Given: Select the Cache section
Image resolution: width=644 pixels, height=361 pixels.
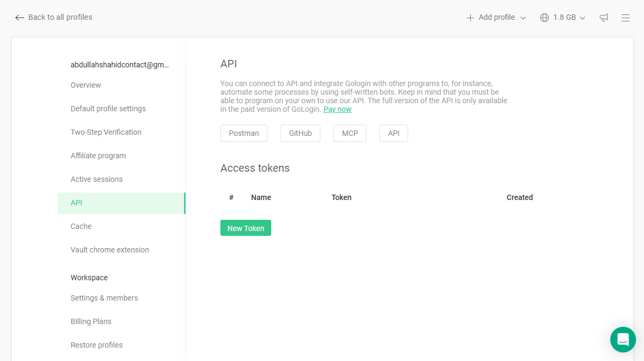Looking at the screenshot, I should (81, 226).
